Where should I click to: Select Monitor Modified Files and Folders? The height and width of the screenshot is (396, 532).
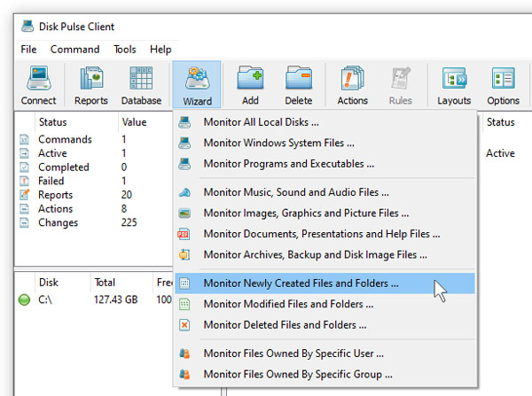tap(325, 304)
